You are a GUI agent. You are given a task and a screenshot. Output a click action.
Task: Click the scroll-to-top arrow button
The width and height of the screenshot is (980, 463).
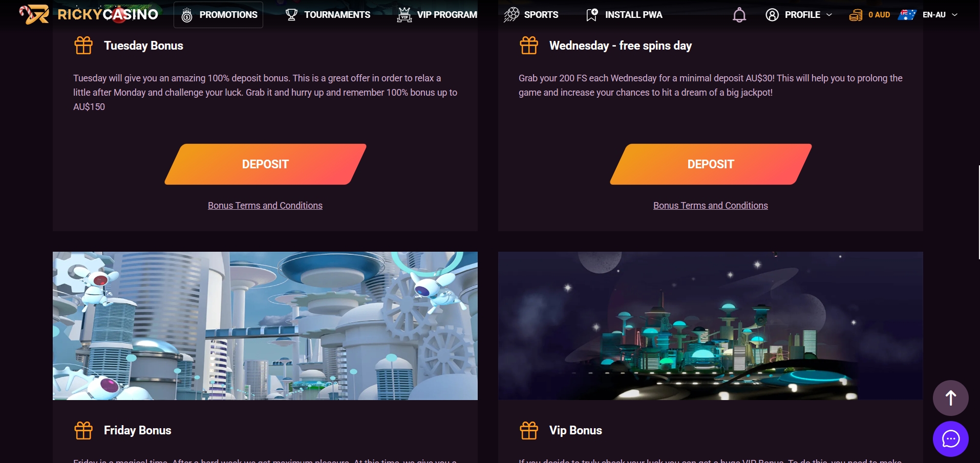950,398
